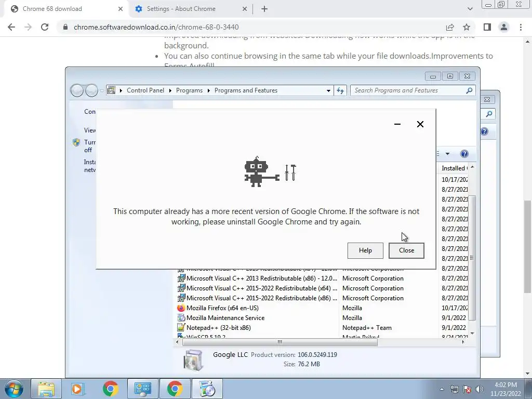Click the address bar URL
Screen dimensions: 532x399
tap(156, 27)
